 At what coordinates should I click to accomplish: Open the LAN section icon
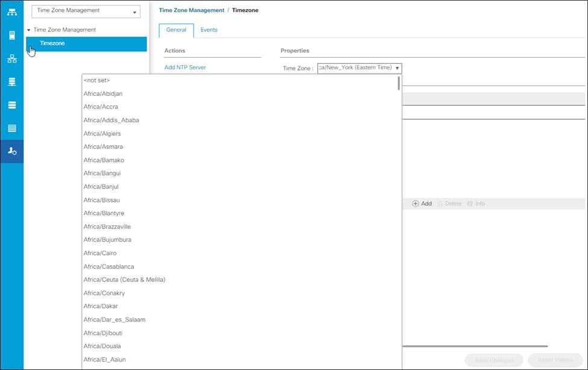[11, 58]
